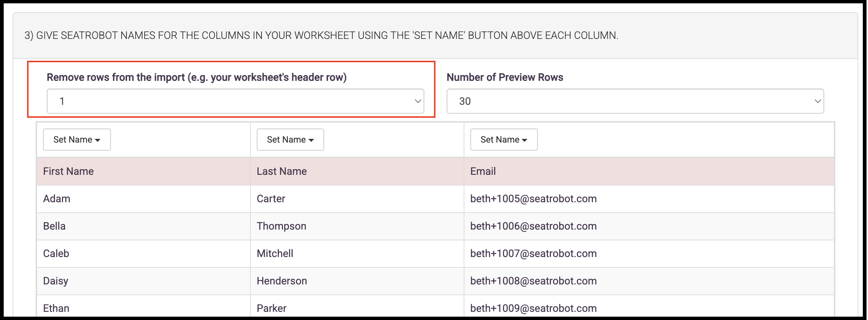Open Set Name above First Name column
The width and height of the screenshot is (868, 320).
click(77, 140)
